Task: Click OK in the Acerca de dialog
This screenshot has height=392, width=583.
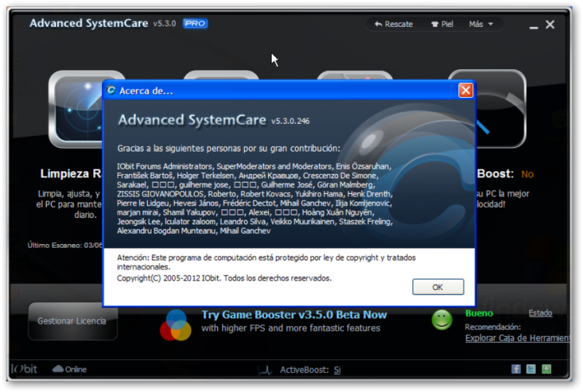Action: tap(438, 287)
